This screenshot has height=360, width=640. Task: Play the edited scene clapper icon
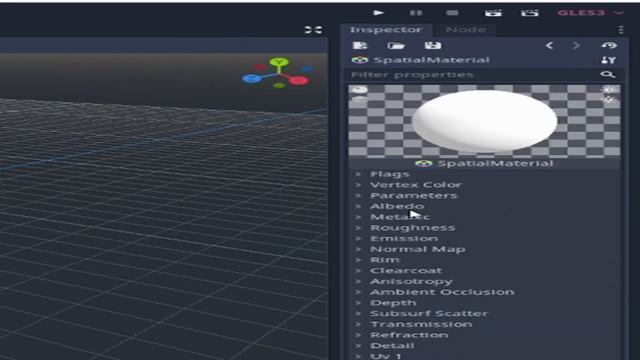[493, 13]
